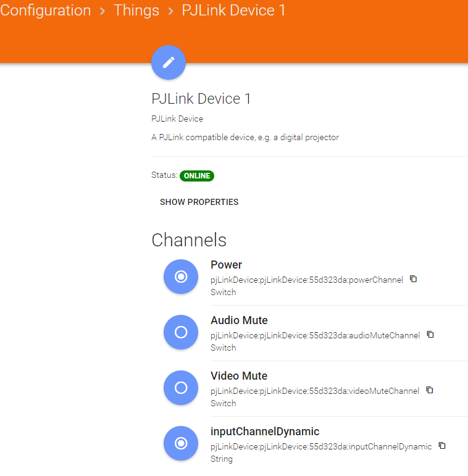This screenshot has height=476, width=468.
Task: Toggle the inputChannelDynamic channel link circle
Action: 181,443
